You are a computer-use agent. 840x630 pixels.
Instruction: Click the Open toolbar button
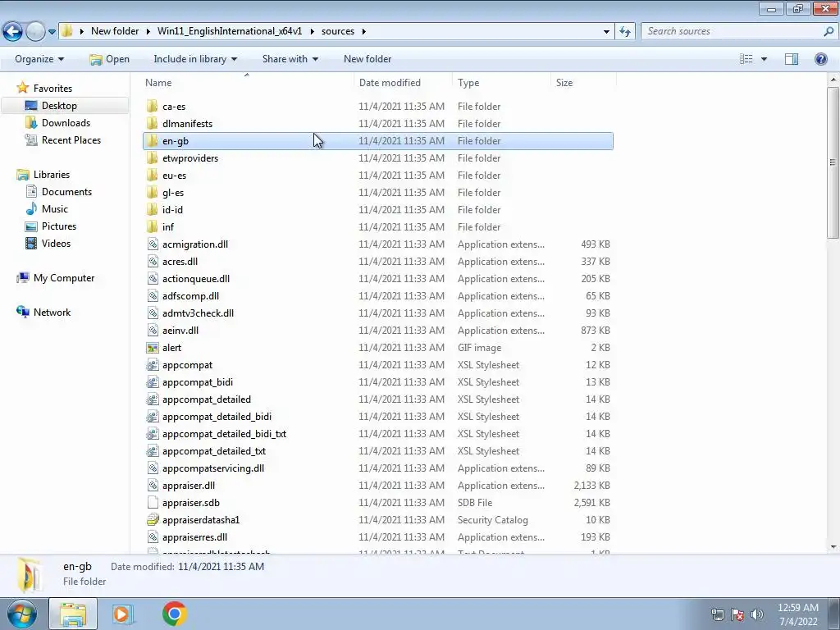110,59
